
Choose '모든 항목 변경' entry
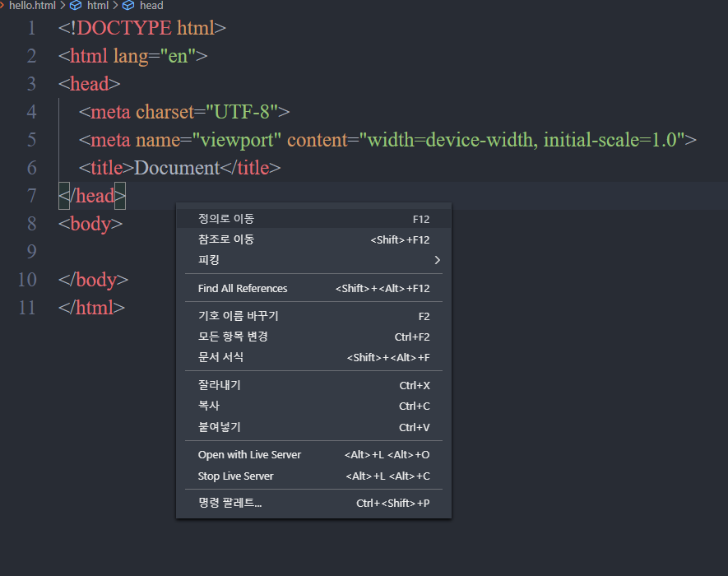point(313,337)
